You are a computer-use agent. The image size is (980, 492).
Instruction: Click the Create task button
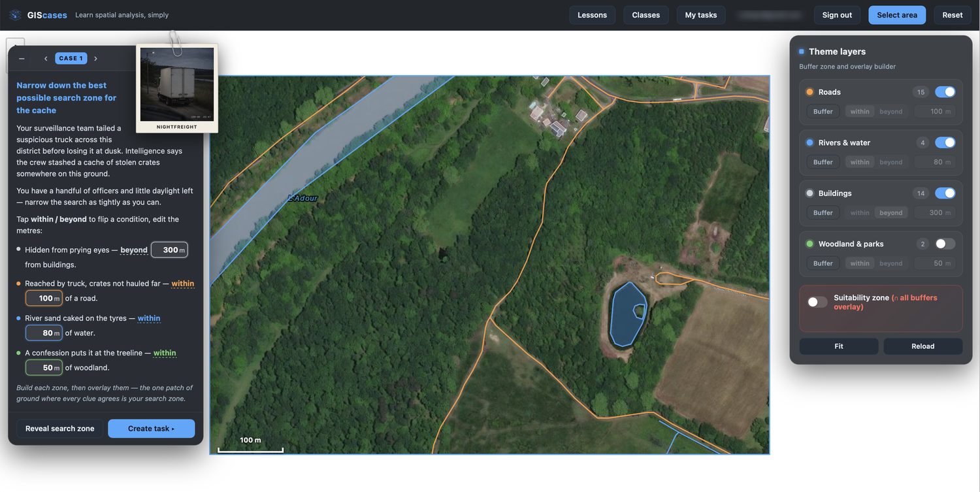152,429
